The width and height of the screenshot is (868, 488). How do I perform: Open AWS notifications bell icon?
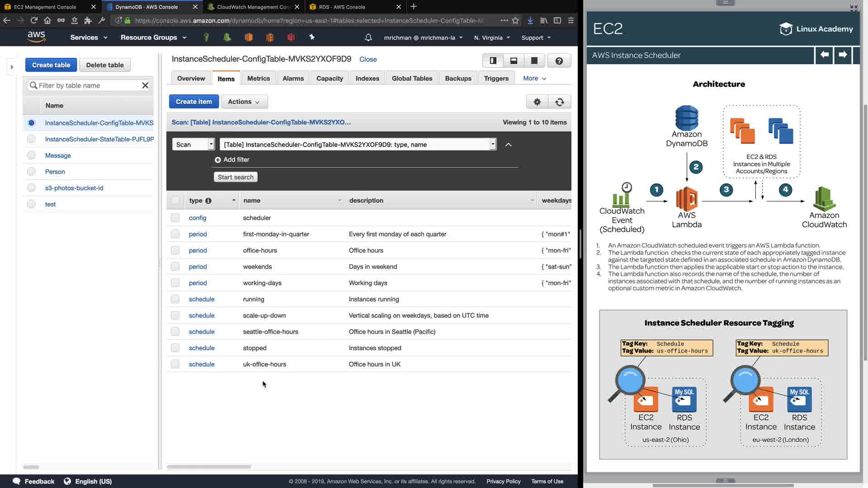(368, 38)
